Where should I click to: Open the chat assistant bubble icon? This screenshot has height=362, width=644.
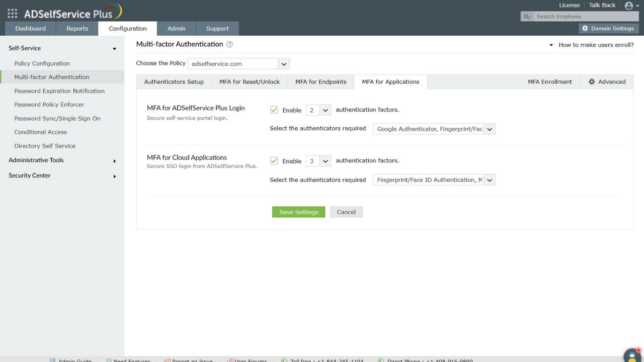632,355
